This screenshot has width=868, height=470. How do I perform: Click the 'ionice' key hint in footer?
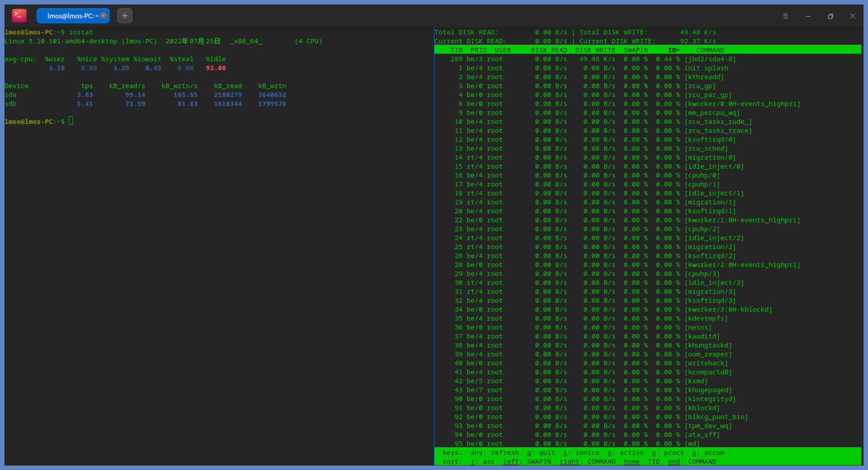[x=587, y=453]
